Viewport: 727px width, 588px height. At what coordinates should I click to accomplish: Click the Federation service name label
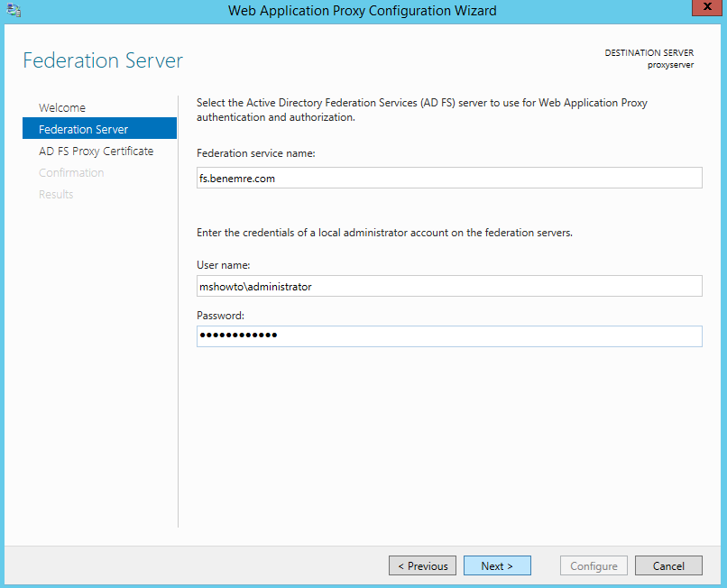(256, 153)
